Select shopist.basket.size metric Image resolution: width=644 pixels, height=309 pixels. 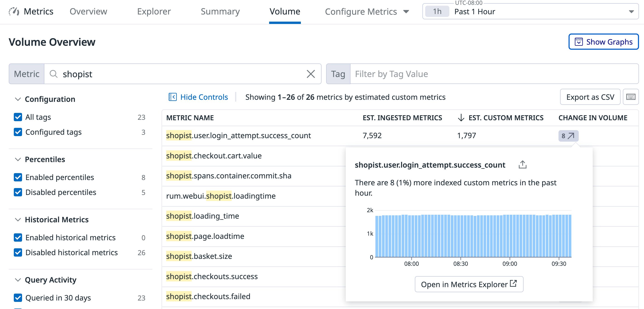[199, 256]
